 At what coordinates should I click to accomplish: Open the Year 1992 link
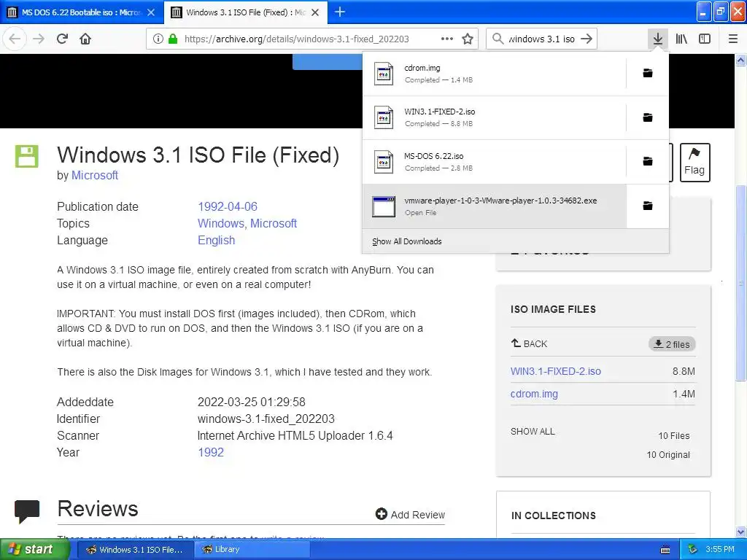click(x=211, y=452)
